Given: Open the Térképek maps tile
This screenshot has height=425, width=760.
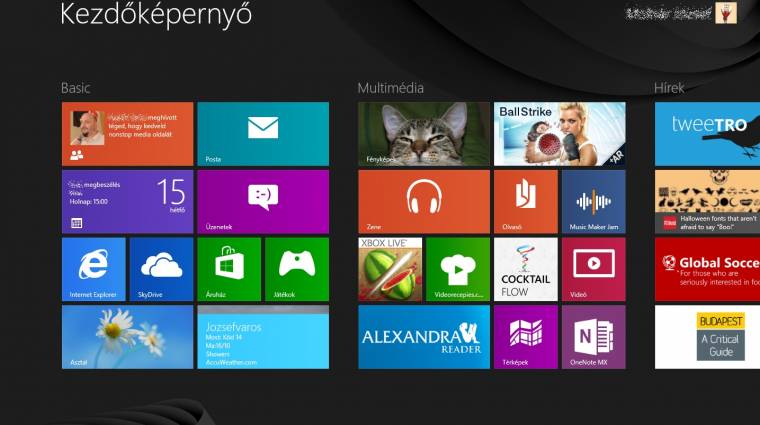Looking at the screenshot, I should [x=526, y=337].
